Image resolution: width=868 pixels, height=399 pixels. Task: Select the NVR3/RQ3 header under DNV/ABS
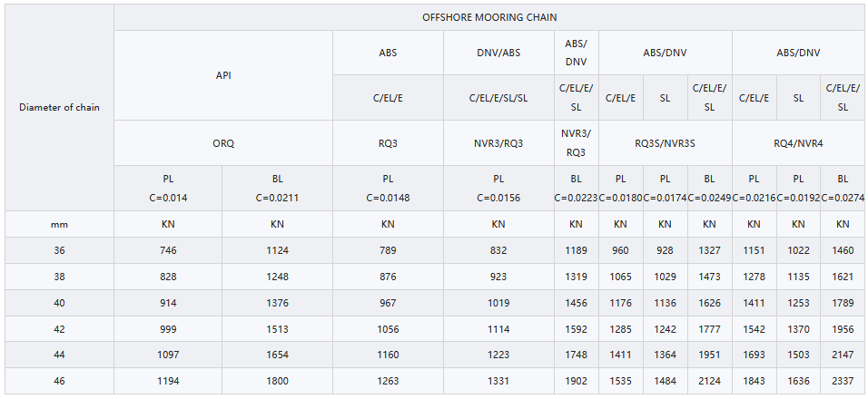[498, 143]
